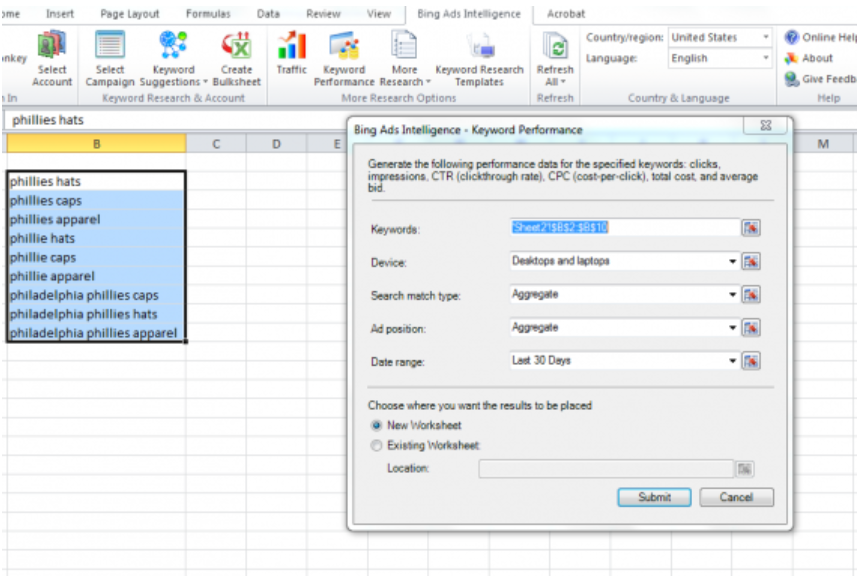Open the Search match type dropdown
Image resolution: width=857 pixels, height=584 pixels.
733,295
